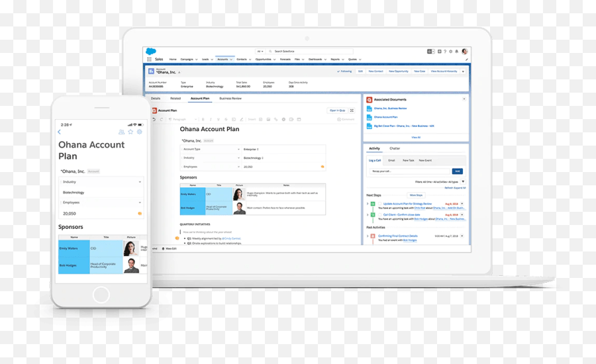The width and height of the screenshot is (596, 364).
Task: Open the notifications bell icon
Action: 456,52
